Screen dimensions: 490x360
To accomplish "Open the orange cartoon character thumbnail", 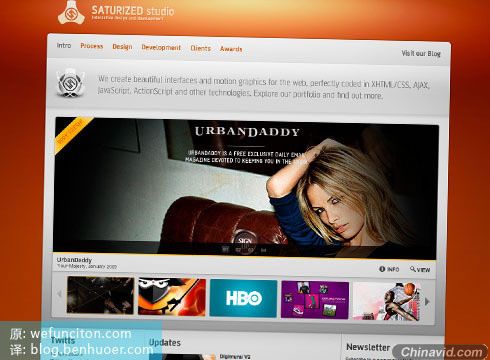I will coord(172,297).
